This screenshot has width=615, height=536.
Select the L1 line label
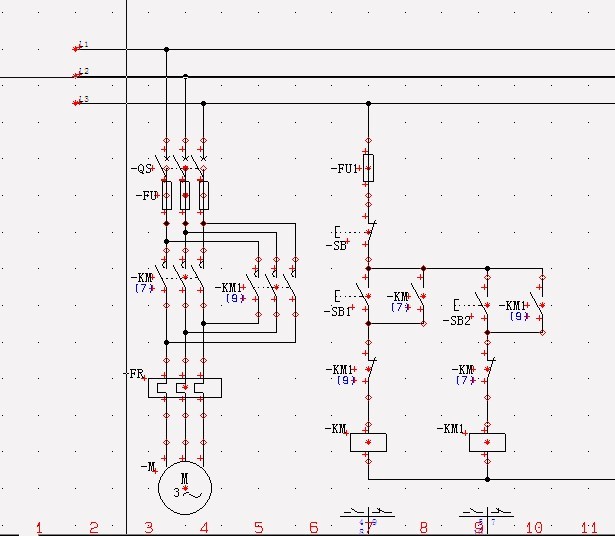(83, 45)
